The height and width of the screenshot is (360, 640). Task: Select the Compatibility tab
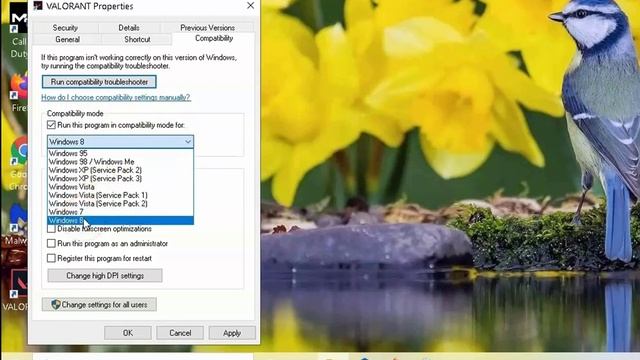(214, 38)
